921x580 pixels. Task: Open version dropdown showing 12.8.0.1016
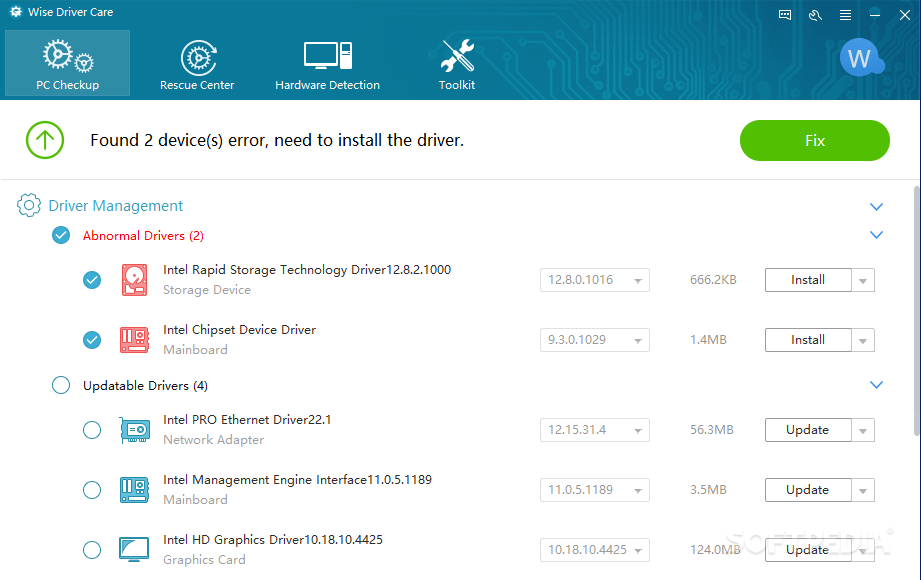tap(594, 280)
